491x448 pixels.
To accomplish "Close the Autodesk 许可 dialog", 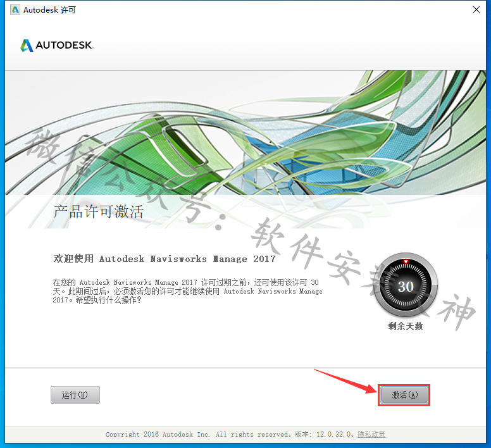I will (x=476, y=9).
